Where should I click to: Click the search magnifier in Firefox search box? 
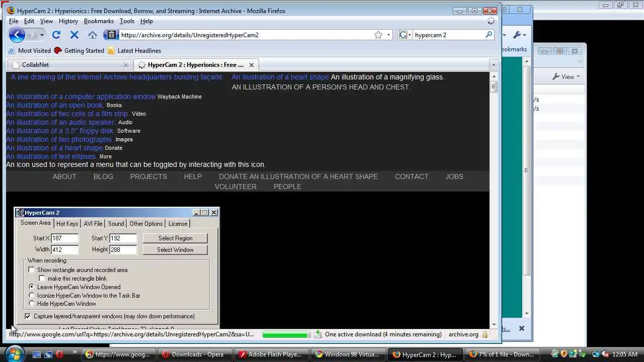[x=489, y=35]
